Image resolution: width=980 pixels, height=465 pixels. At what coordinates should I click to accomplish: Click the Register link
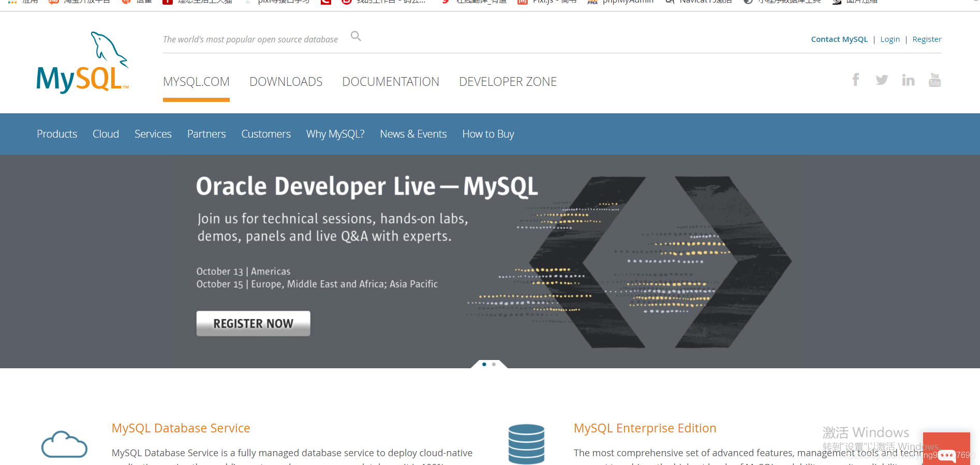click(x=927, y=39)
